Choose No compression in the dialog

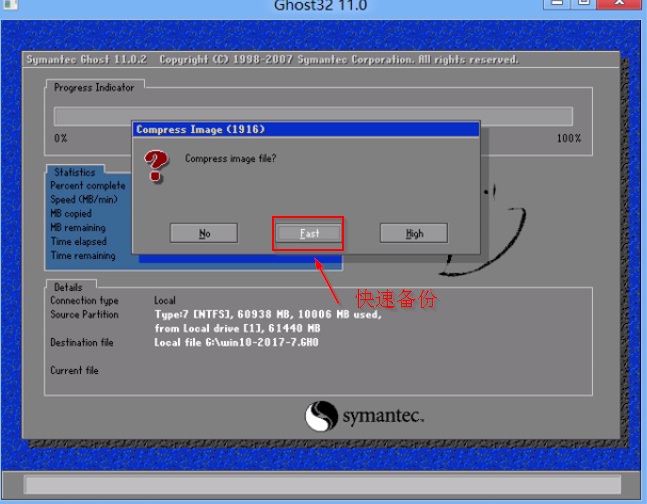[x=204, y=233]
